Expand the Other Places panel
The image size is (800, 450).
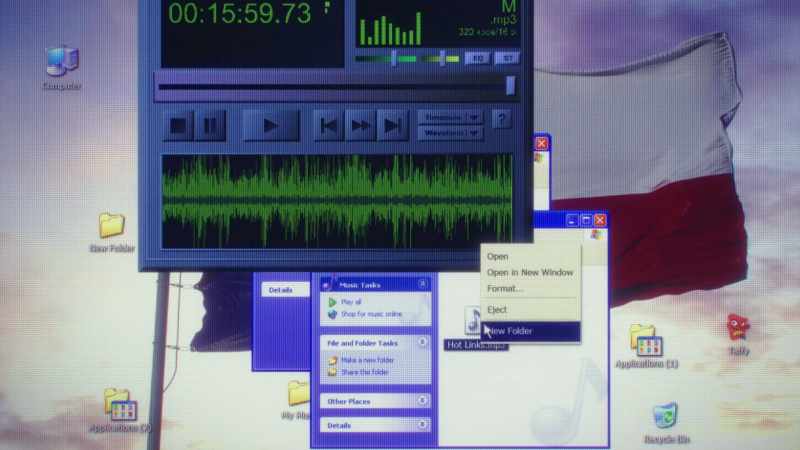422,401
